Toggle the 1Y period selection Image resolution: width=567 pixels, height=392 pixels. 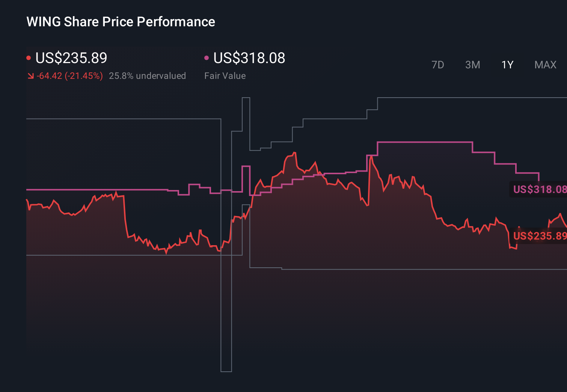click(x=507, y=65)
